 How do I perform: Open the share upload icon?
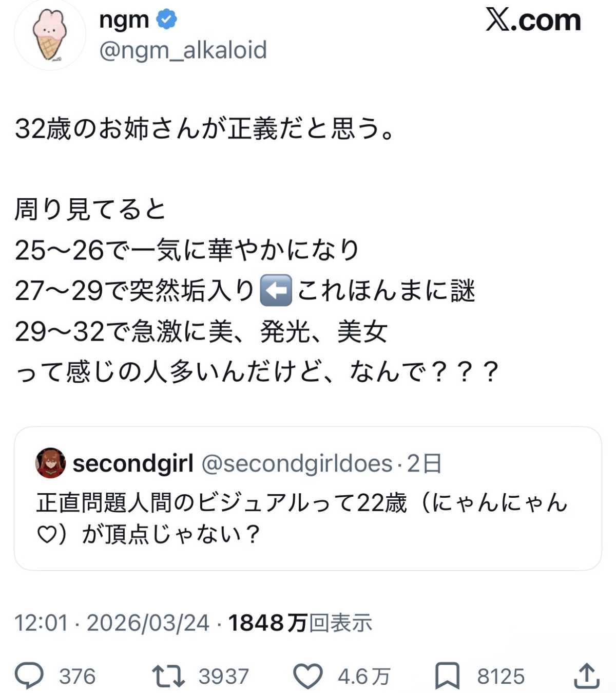point(587,676)
